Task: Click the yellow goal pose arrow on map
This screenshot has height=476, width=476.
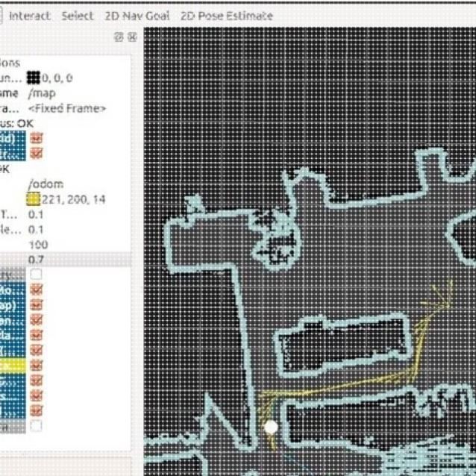Action: coord(439,296)
